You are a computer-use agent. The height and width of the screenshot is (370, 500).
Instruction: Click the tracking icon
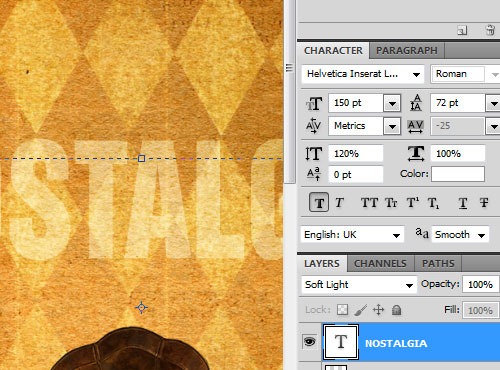[x=416, y=126]
